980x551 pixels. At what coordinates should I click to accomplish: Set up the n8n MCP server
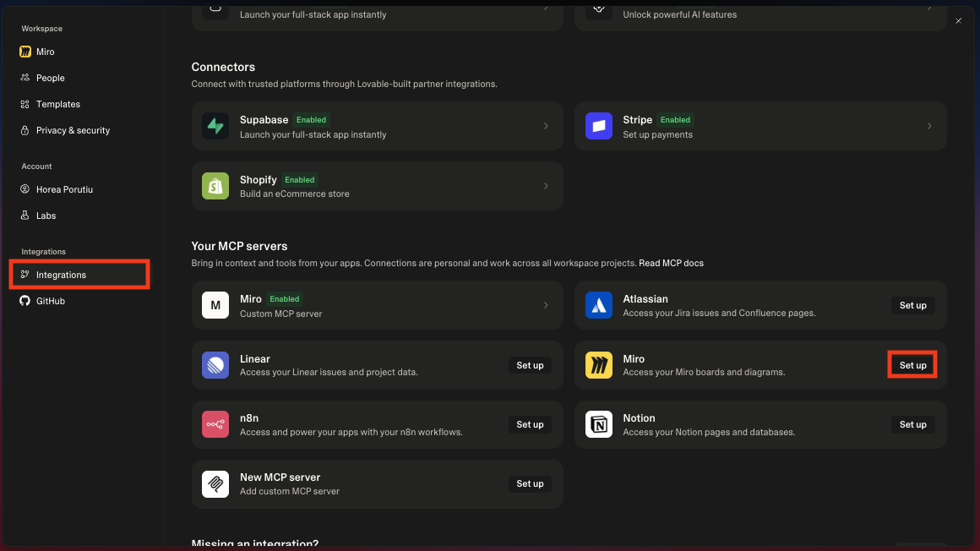coord(530,424)
